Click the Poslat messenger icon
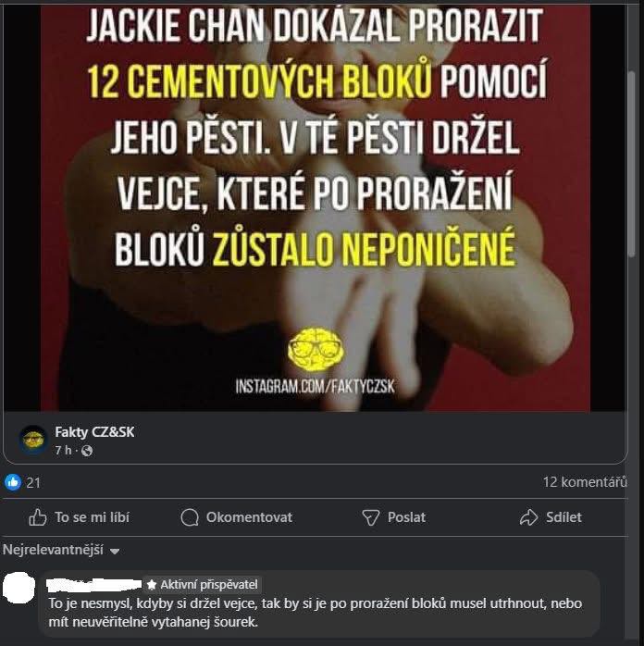644x646 pixels. point(371,517)
